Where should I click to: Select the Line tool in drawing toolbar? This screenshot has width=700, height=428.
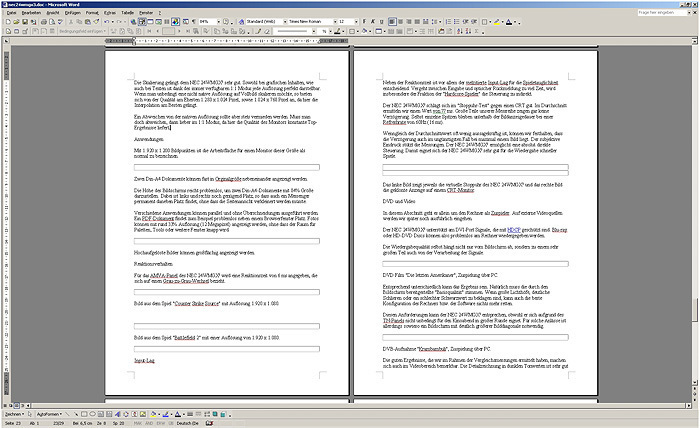67,414
